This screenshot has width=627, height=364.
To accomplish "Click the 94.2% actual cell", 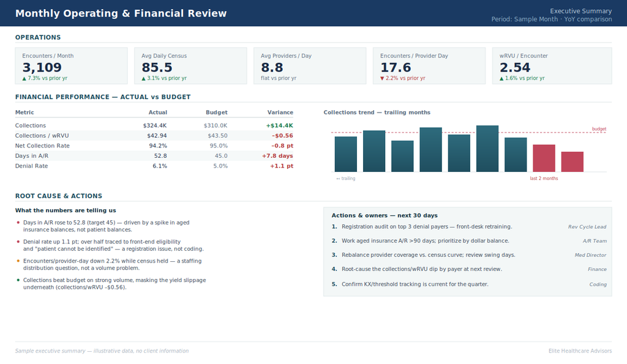I will [158, 146].
